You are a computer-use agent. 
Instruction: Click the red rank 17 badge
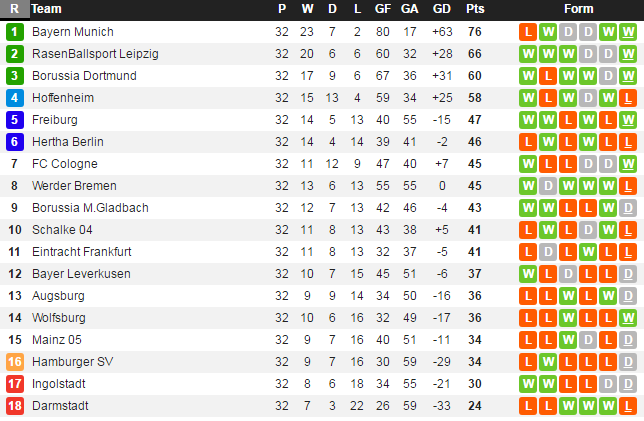coord(15,384)
